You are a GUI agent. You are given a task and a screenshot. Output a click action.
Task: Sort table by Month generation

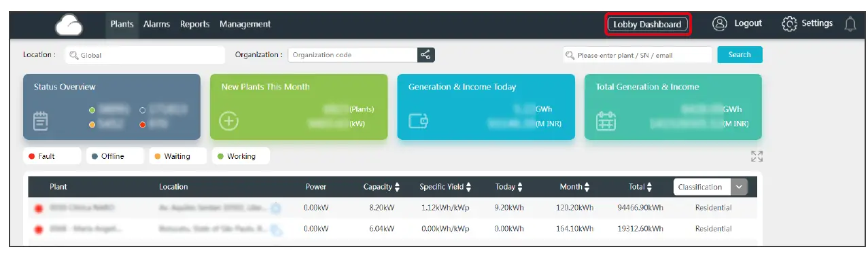[587, 187]
